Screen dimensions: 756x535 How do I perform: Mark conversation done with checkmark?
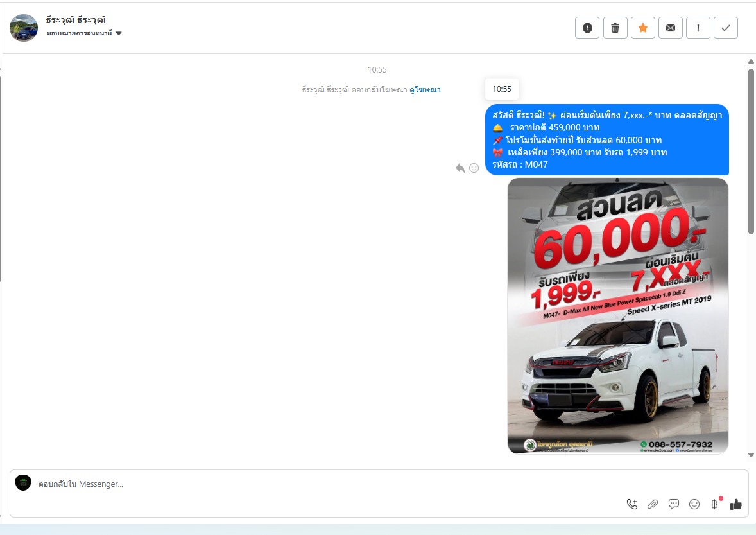click(725, 28)
